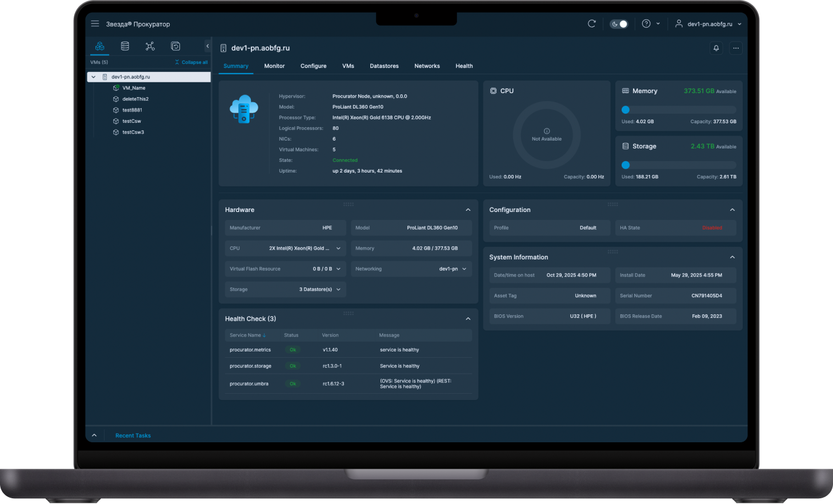Select the Networking inventory icon

point(150,46)
